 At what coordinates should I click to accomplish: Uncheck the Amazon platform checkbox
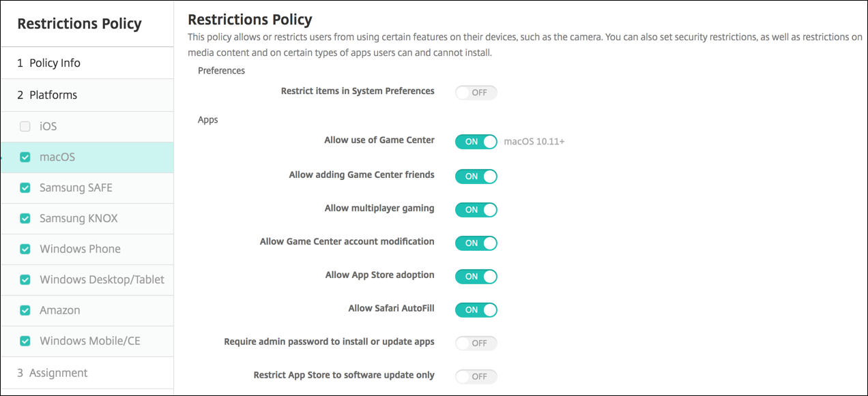click(25, 311)
